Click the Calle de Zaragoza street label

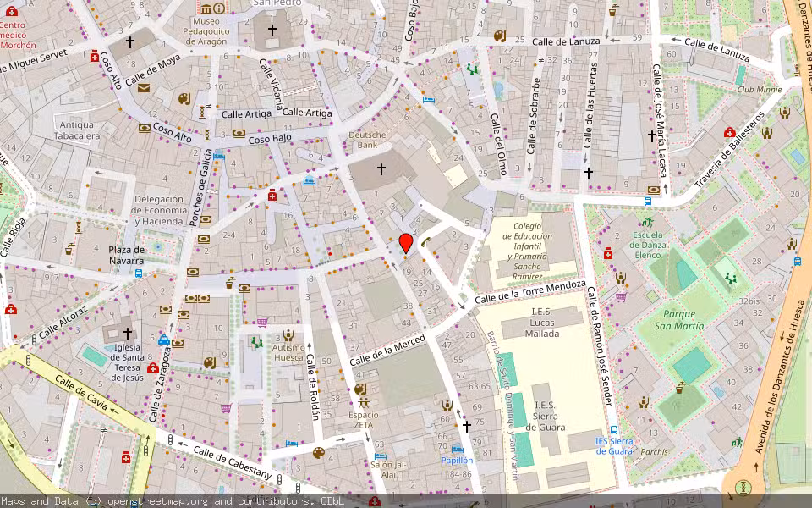160,384
